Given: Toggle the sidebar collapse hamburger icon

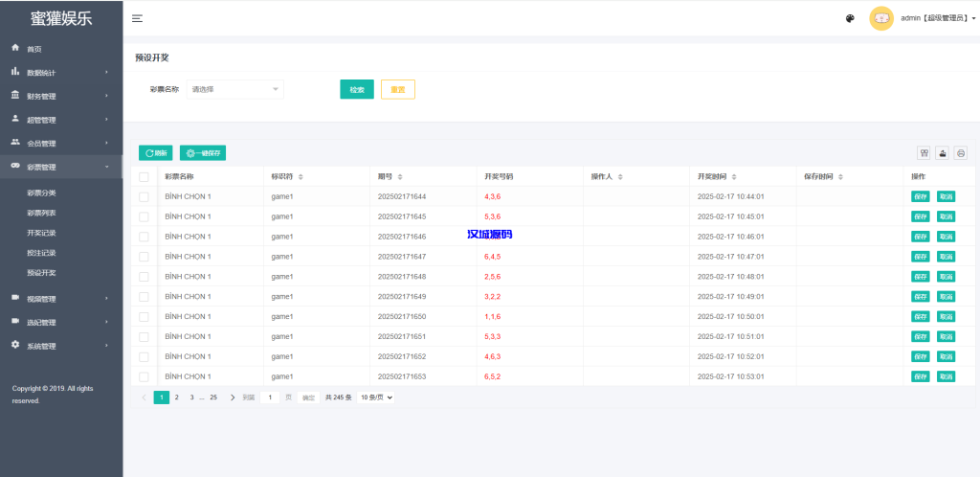Looking at the screenshot, I should (137, 18).
